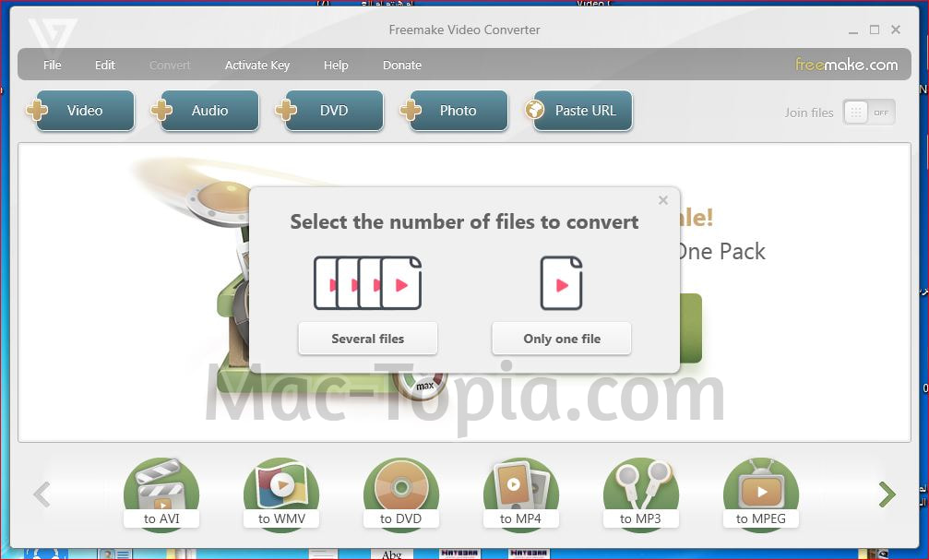This screenshot has width=929, height=560.
Task: Close the Freemake Video Converter window
Action: click(x=896, y=30)
